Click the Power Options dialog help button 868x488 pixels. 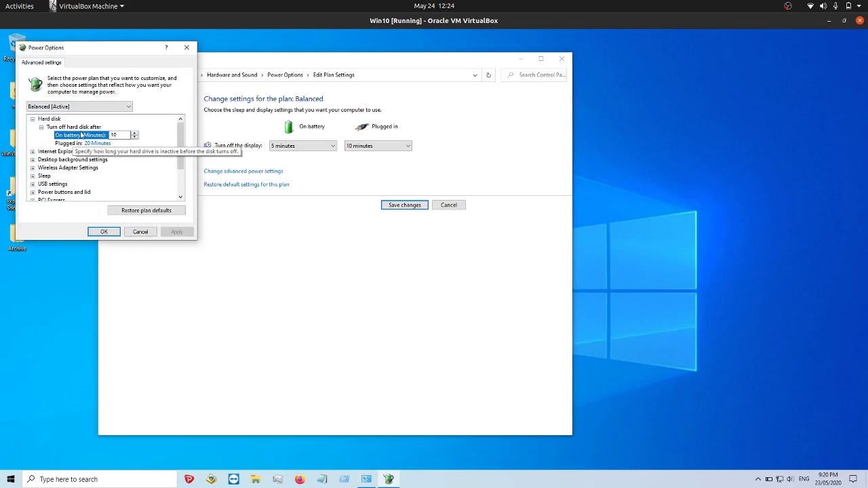click(x=166, y=47)
